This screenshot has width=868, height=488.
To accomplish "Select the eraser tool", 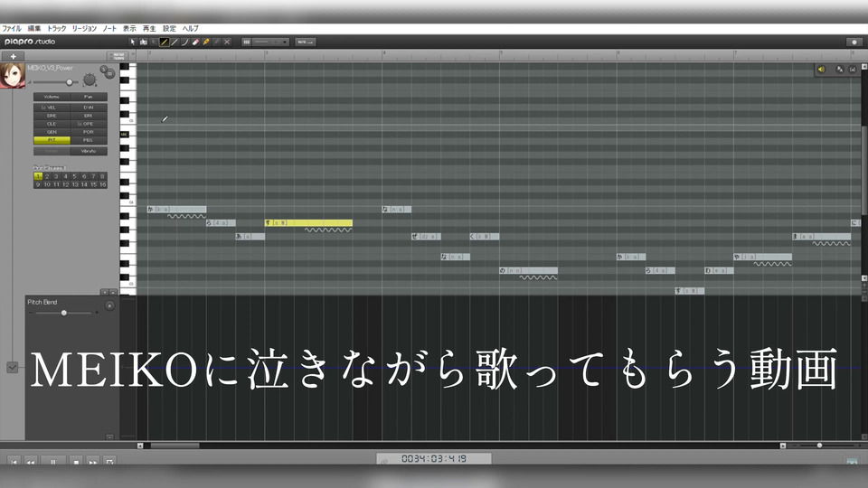I will [195, 42].
